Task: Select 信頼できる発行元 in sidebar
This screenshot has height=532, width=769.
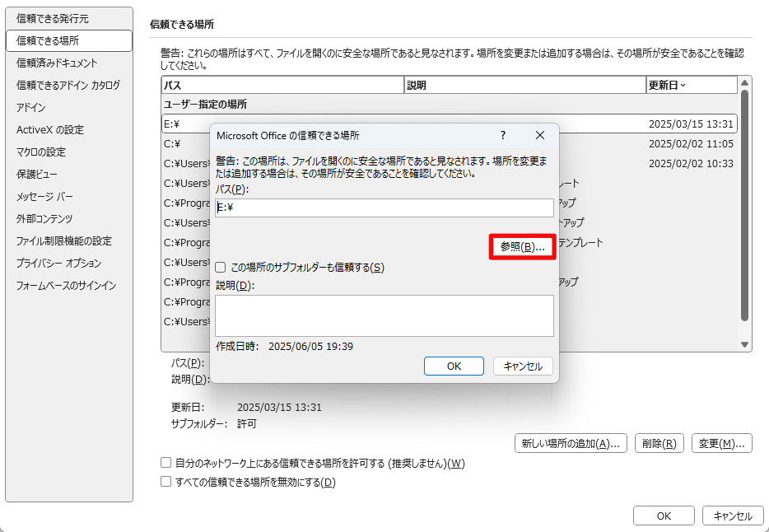Action: 53,19
